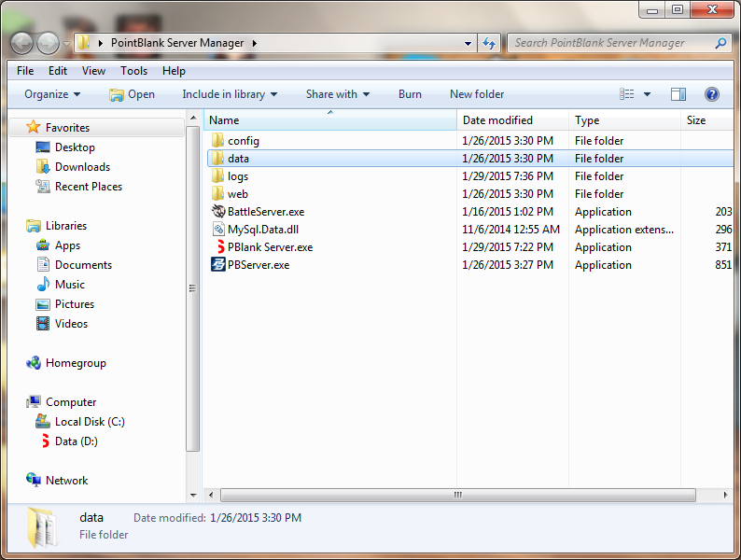741x560 pixels.
Task: Click the Videos library film icon
Action: [x=43, y=324]
